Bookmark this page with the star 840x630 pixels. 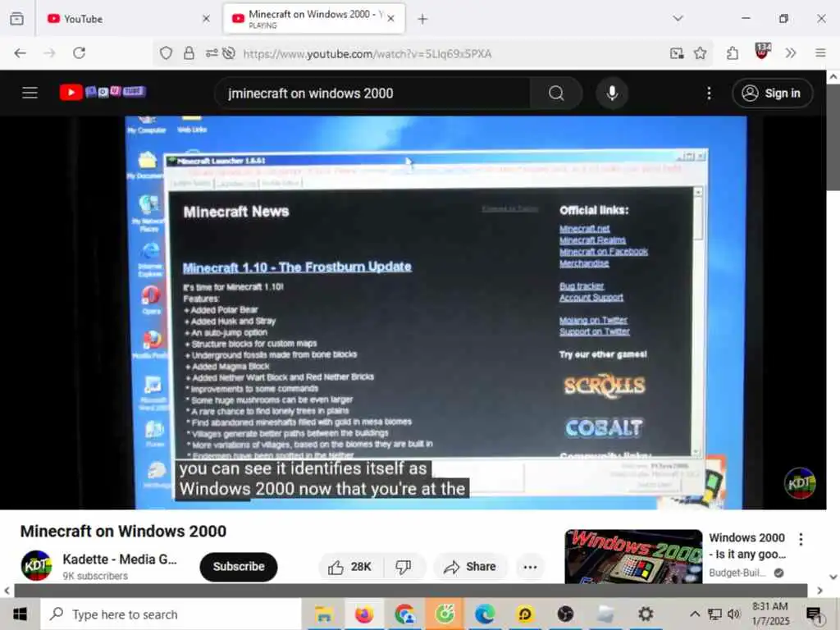click(700, 53)
